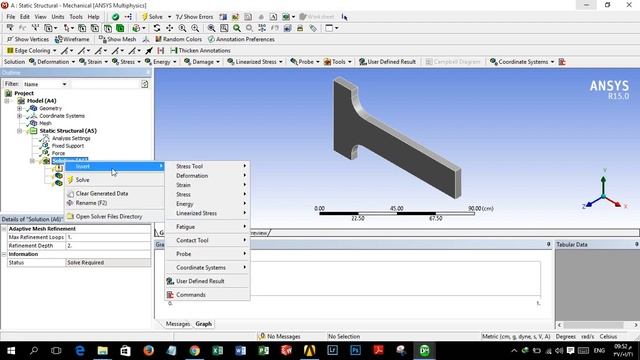Viewport: 640px width, 360px height.
Task: Open Stress results dropdown in toolbar
Action: pos(127,62)
